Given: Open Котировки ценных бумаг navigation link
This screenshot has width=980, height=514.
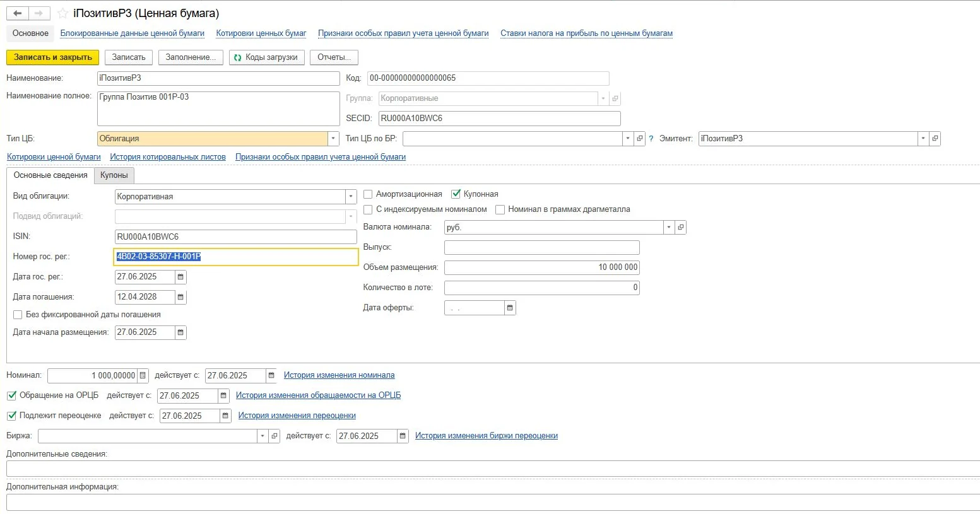Looking at the screenshot, I should tap(261, 33).
